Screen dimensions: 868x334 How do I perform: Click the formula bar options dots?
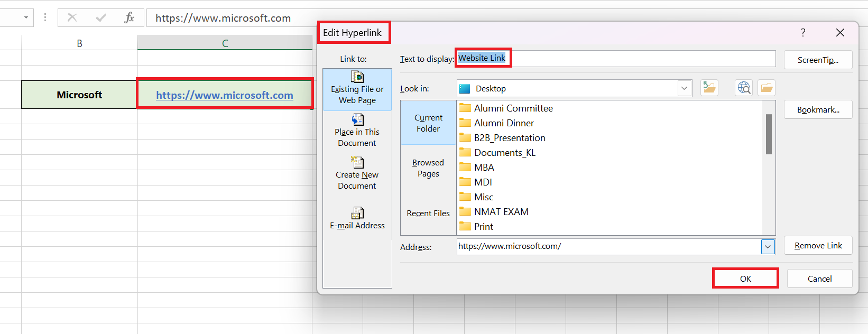pyautogui.click(x=45, y=18)
